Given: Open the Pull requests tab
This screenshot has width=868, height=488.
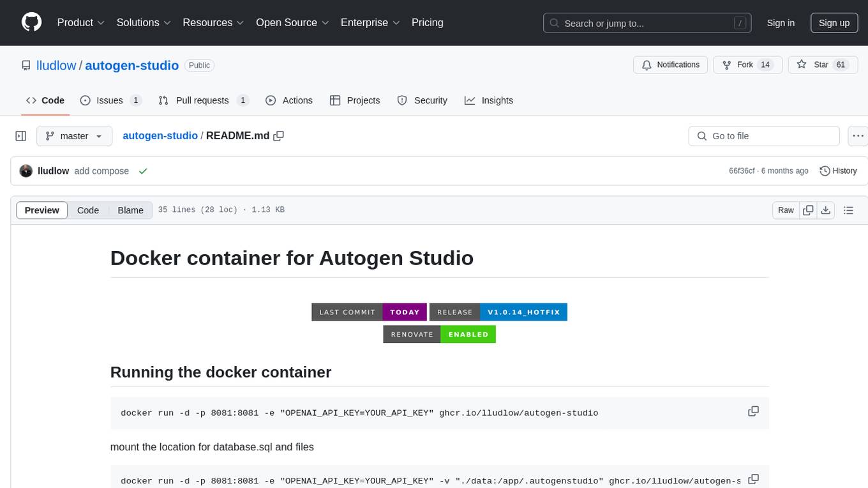Looking at the screenshot, I should click(x=203, y=100).
